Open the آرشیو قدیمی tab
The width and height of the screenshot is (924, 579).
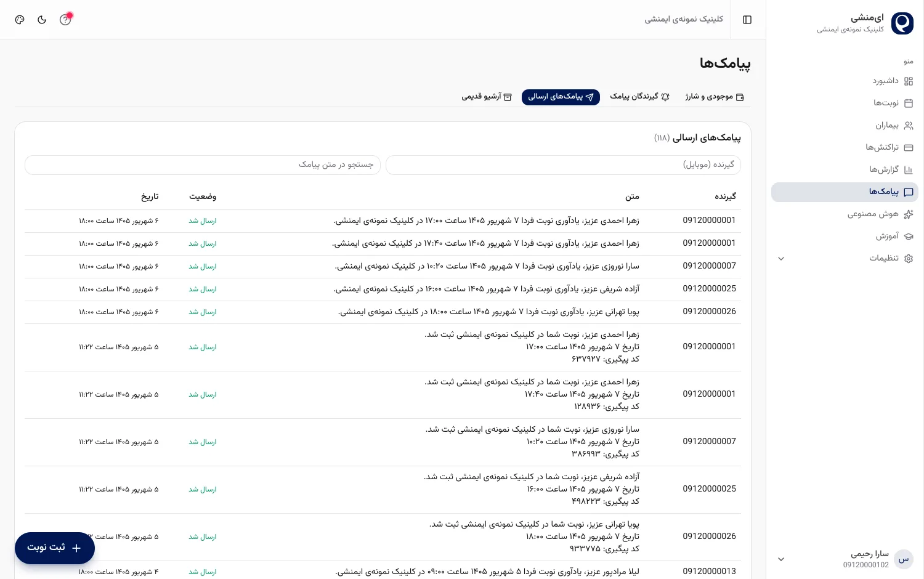(487, 97)
